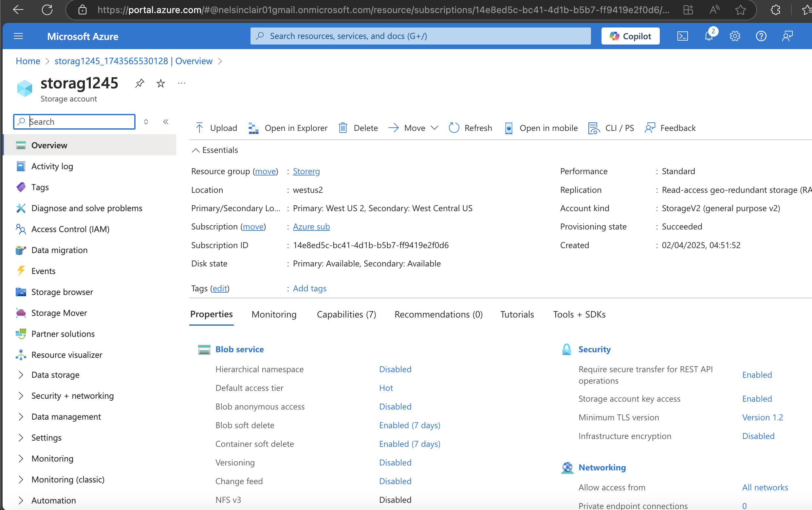Switch to Capabilities (7) tab

(x=346, y=314)
